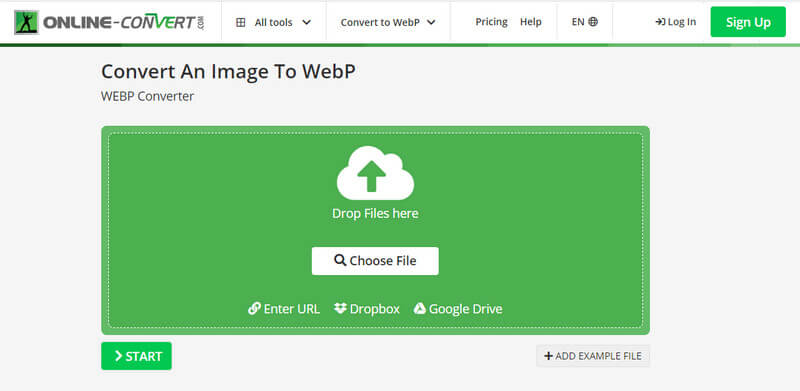Click the START button
This screenshot has width=800, height=391.
point(136,356)
